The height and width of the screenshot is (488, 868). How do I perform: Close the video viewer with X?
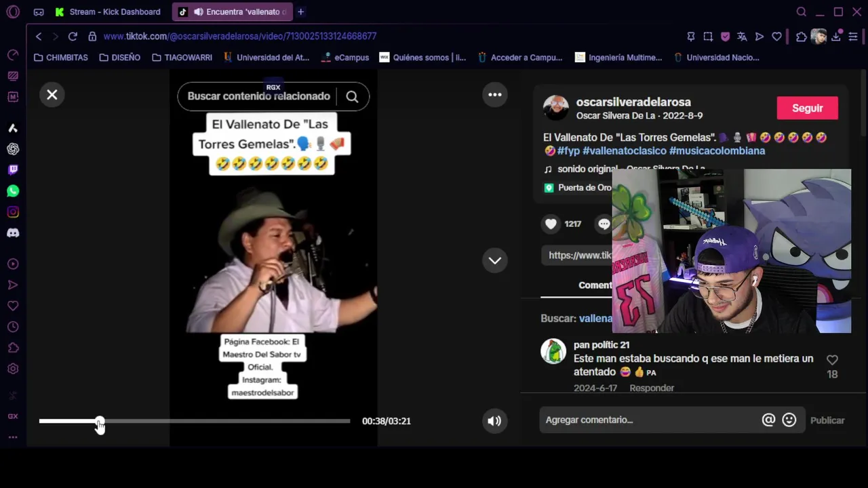click(52, 95)
